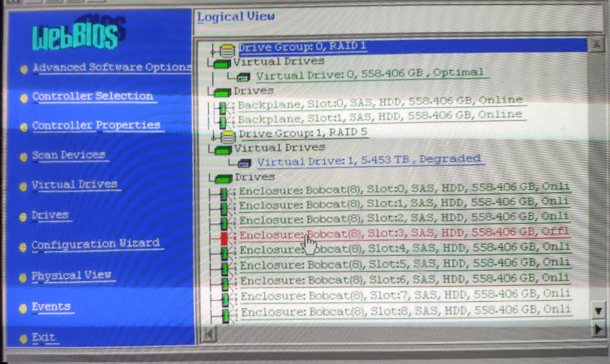Image resolution: width=610 pixels, height=364 pixels.
Task: Select Drive Group: 0, RAID 1 node
Action: point(301,47)
